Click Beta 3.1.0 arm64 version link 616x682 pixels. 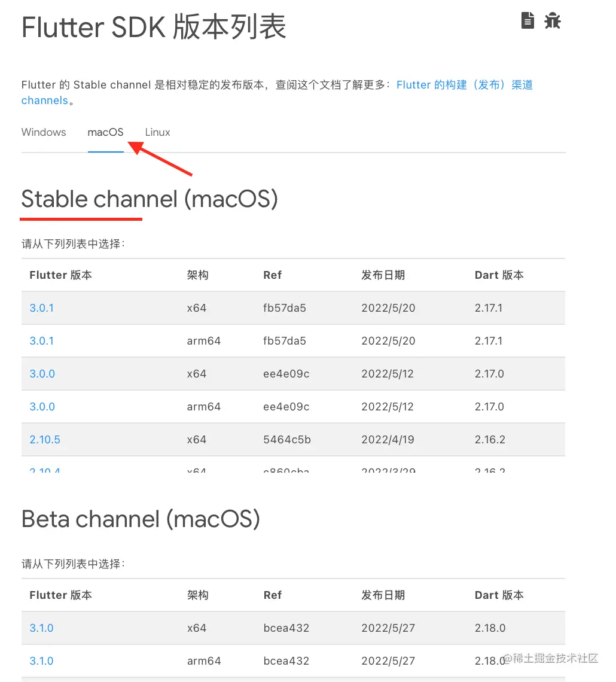pyautogui.click(x=42, y=661)
